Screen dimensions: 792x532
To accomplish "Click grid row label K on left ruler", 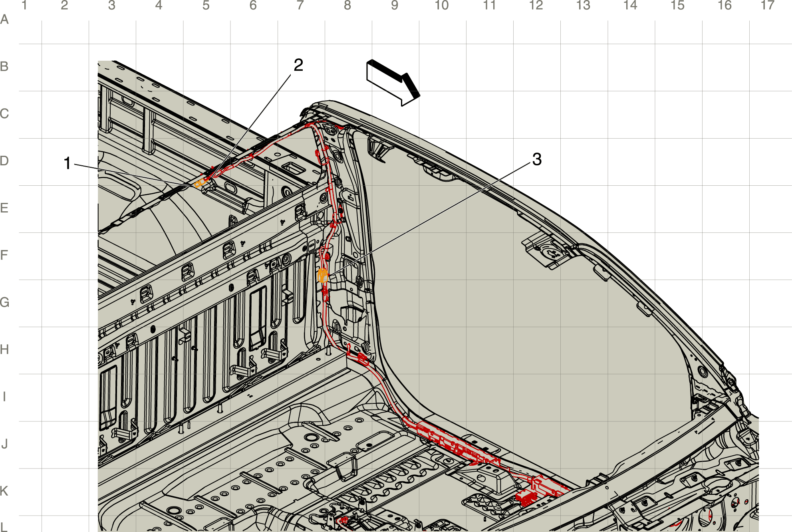I will [4, 491].
